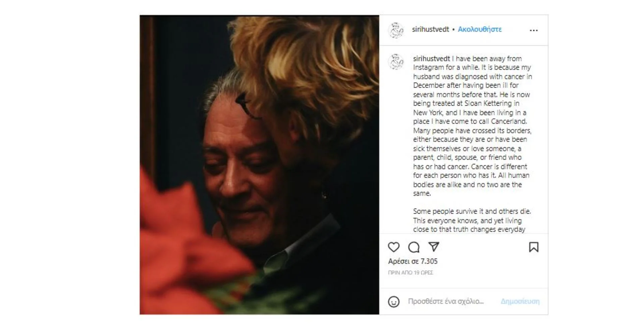
Task: Click the post timestamp ΠΡΙΝ ΑΠΟ 19 ΩΡΕΣ
Action: pos(411,273)
